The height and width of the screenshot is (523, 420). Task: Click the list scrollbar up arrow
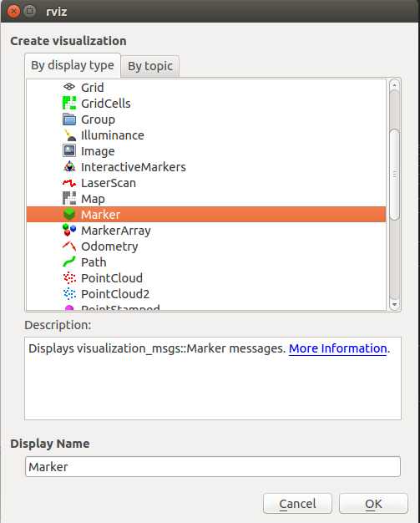395,85
